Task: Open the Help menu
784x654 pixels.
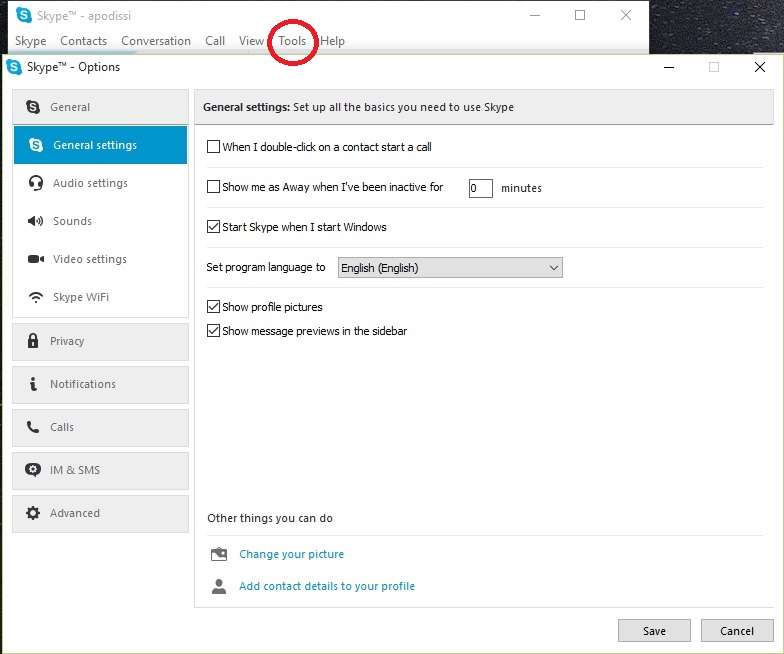Action: point(332,41)
